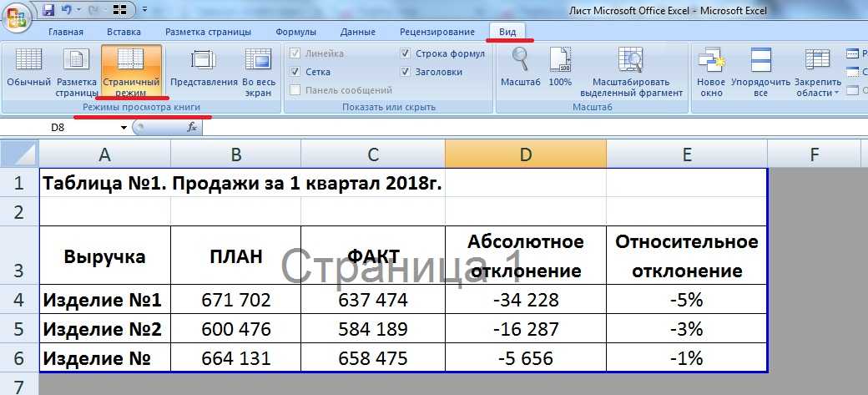
Task: Switch to Разметка страницы view mode
Action: click(77, 72)
